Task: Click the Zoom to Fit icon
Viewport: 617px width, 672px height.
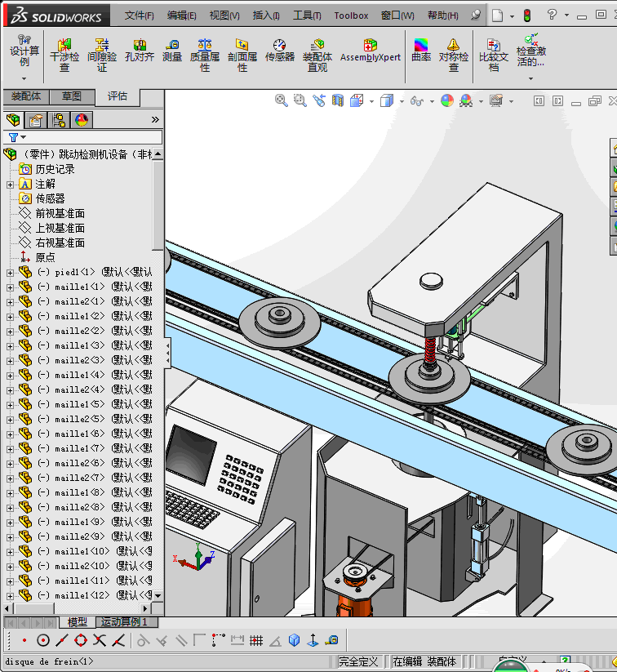Action: coord(281,100)
